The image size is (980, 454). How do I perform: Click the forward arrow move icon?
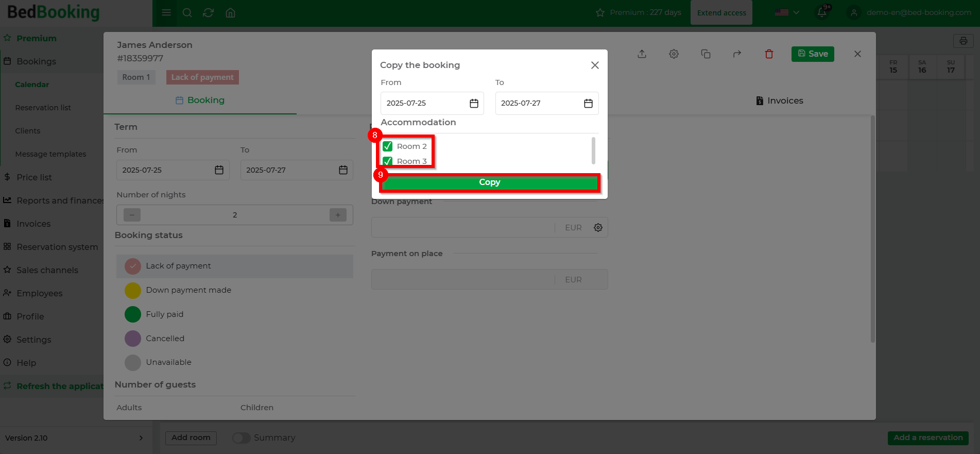(737, 54)
